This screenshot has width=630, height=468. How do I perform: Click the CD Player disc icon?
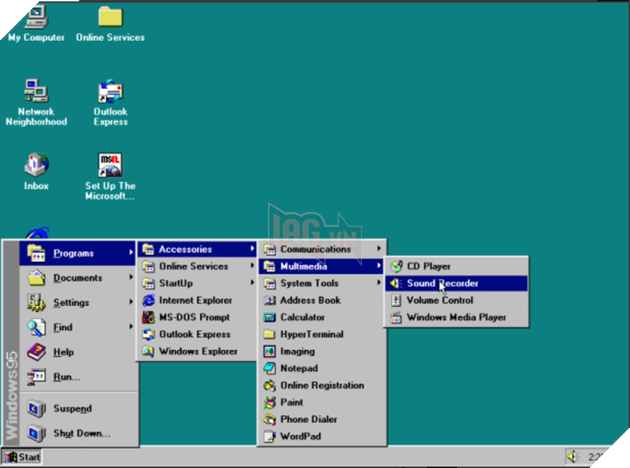(x=396, y=266)
